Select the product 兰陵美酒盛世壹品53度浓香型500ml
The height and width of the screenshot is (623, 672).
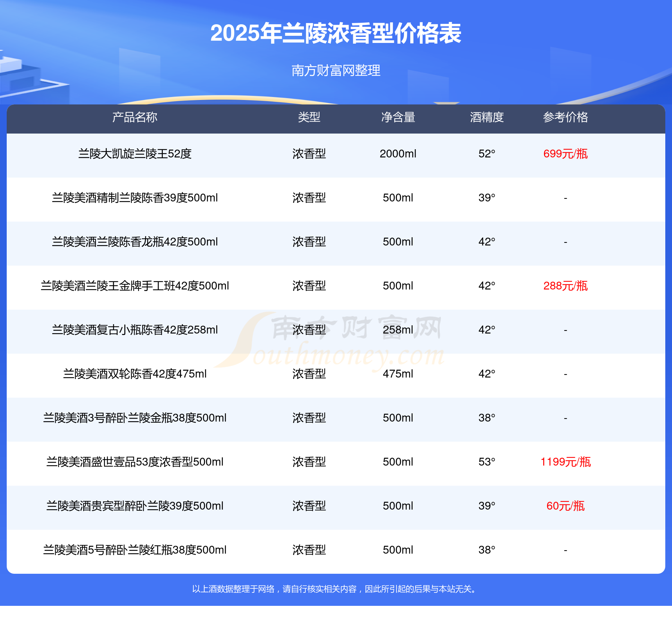pyautogui.click(x=135, y=462)
